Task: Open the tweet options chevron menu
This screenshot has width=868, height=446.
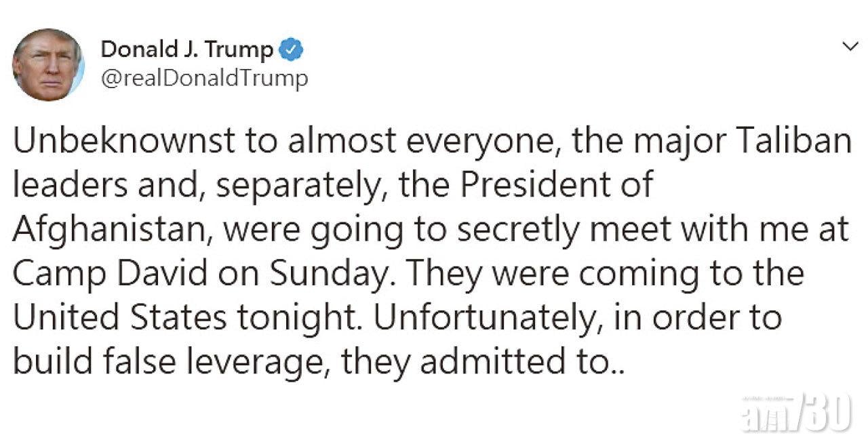Action: click(x=848, y=47)
